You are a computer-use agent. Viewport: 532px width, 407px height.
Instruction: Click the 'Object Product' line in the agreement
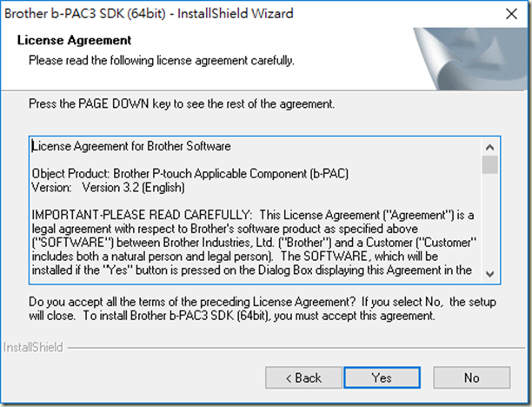tap(190, 173)
